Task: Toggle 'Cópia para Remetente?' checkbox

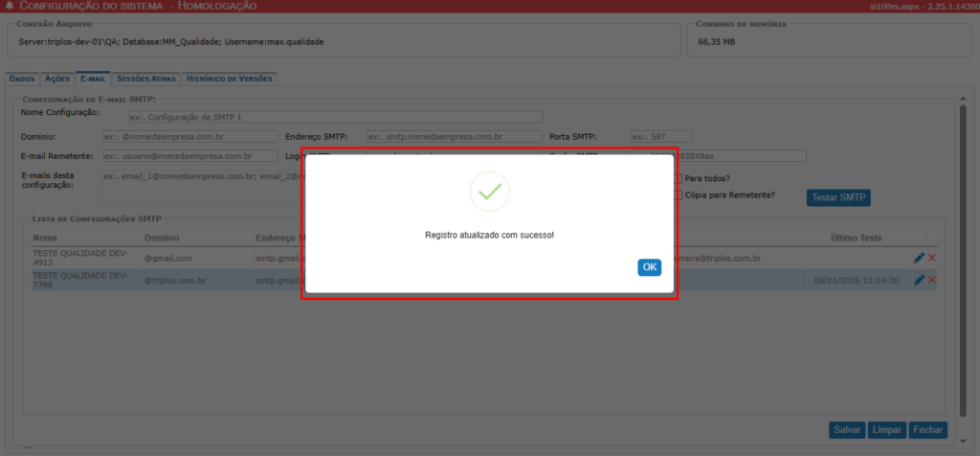Action: coord(679,195)
